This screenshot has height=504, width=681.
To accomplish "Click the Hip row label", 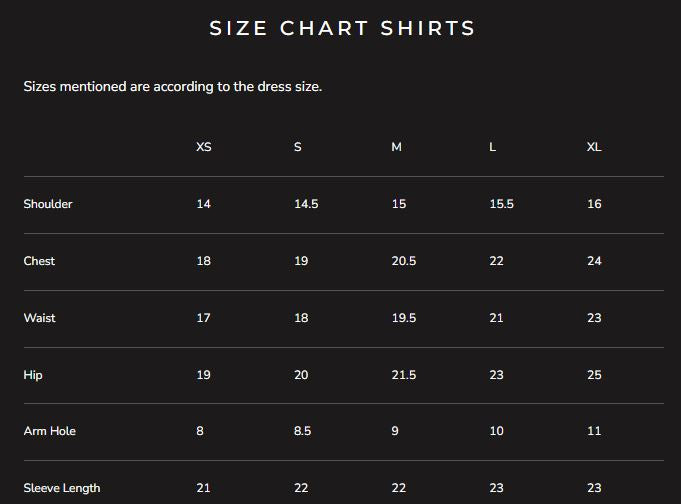I will [x=33, y=375].
